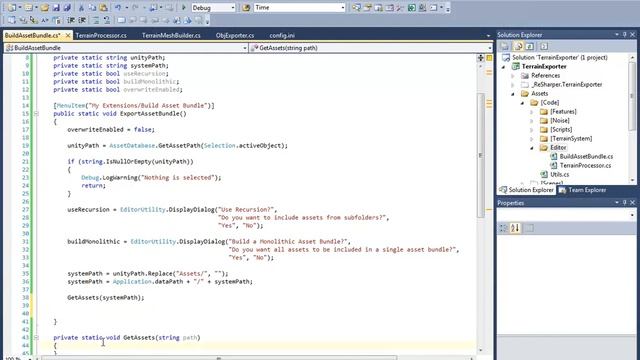Refresh the Solution Explorer tree

pyautogui.click(x=530, y=46)
